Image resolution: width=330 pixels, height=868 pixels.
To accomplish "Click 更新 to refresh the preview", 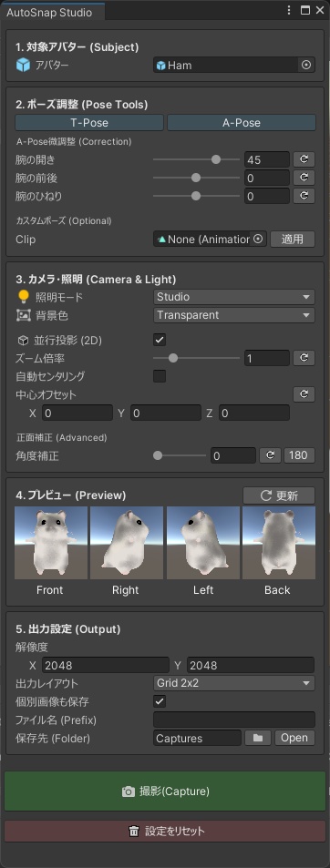I will pyautogui.click(x=279, y=495).
